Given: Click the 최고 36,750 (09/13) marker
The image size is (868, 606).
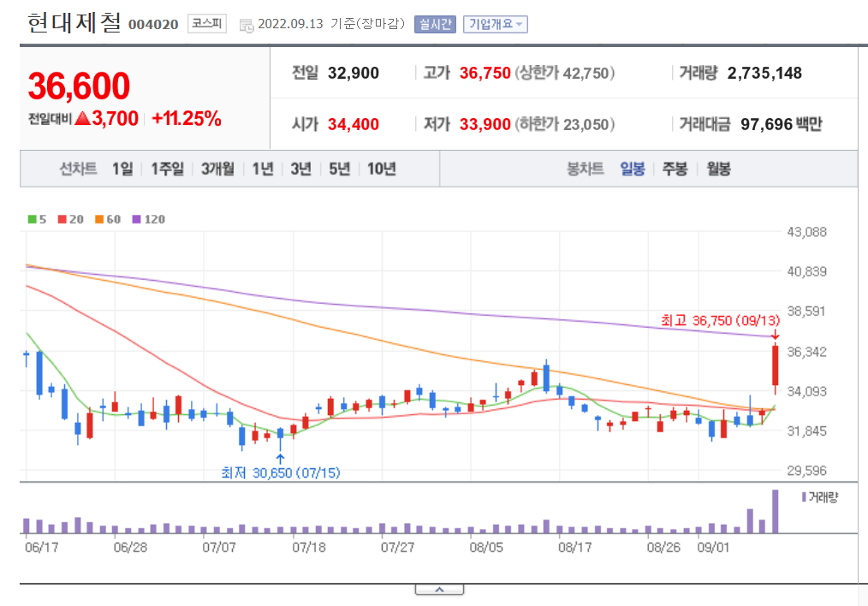Looking at the screenshot, I should [720, 320].
